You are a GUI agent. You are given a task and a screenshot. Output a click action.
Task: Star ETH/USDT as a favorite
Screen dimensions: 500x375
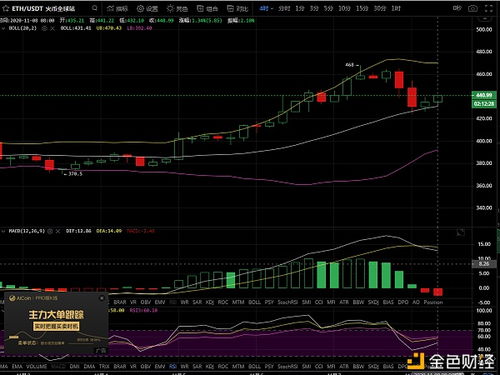pos(5,8)
